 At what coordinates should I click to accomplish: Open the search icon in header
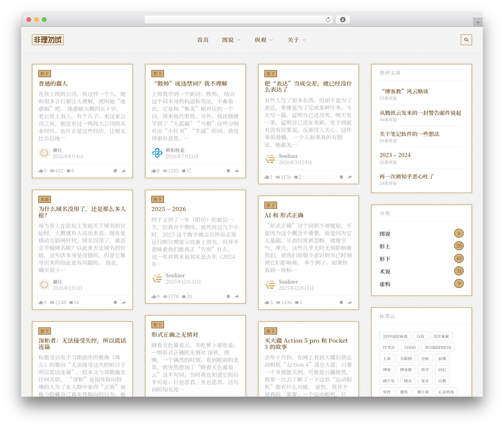(466, 40)
